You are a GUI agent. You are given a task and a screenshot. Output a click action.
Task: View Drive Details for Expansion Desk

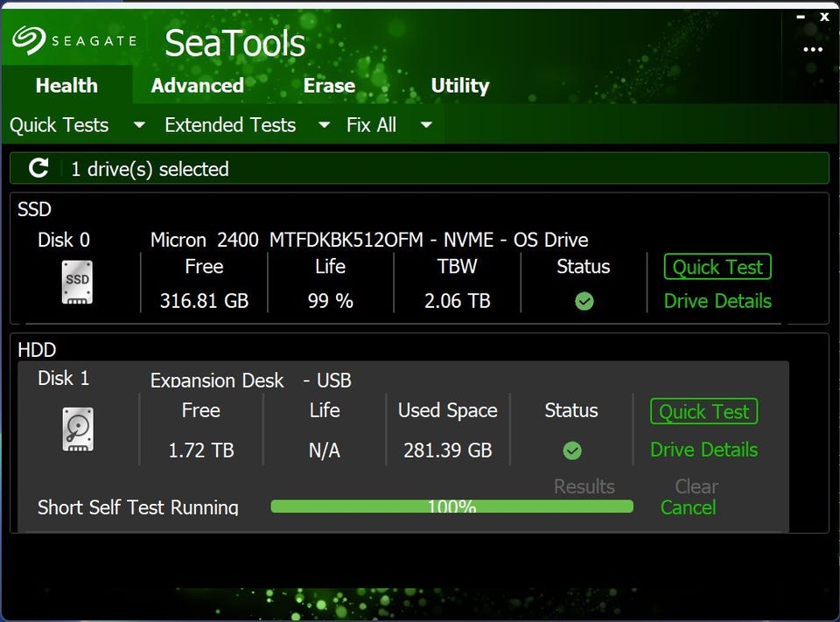pyautogui.click(x=703, y=450)
